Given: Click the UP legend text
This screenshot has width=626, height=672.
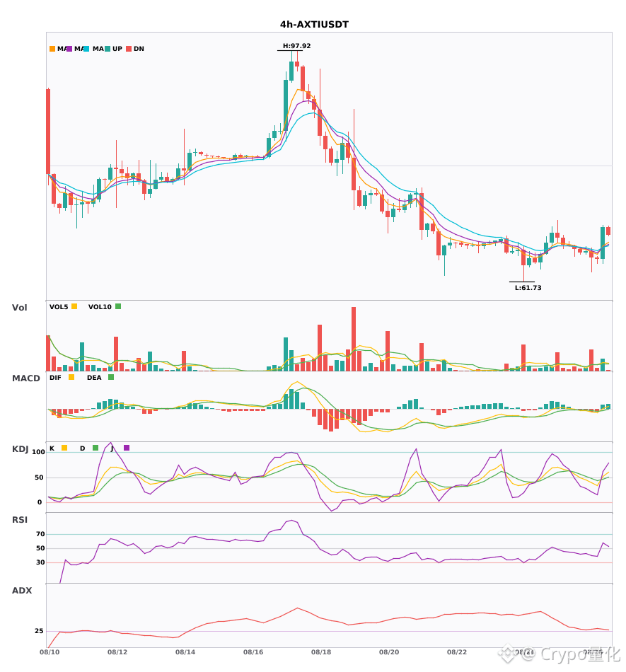Looking at the screenshot, I should tap(117, 49).
